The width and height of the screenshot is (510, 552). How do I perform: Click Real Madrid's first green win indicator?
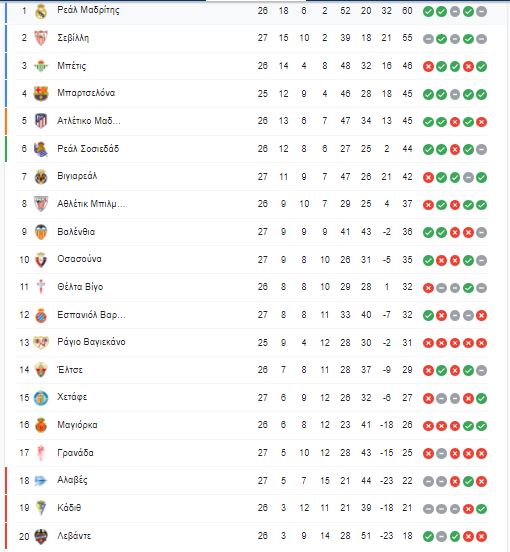click(428, 12)
